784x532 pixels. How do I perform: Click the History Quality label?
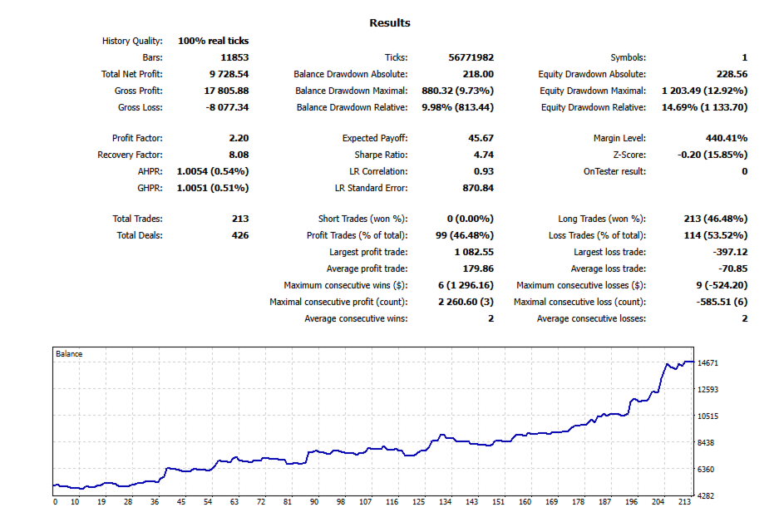point(132,41)
